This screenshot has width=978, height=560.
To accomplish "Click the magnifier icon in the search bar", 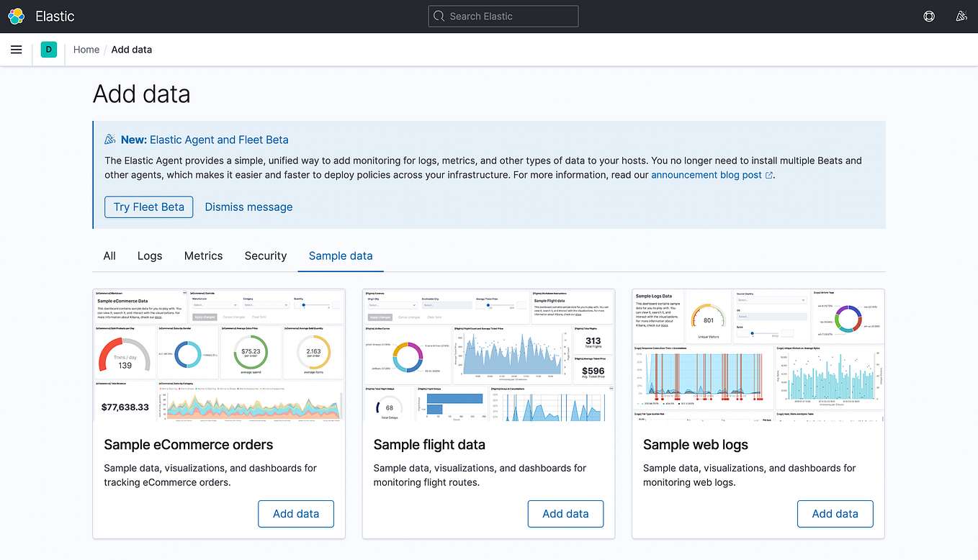I will coord(439,16).
